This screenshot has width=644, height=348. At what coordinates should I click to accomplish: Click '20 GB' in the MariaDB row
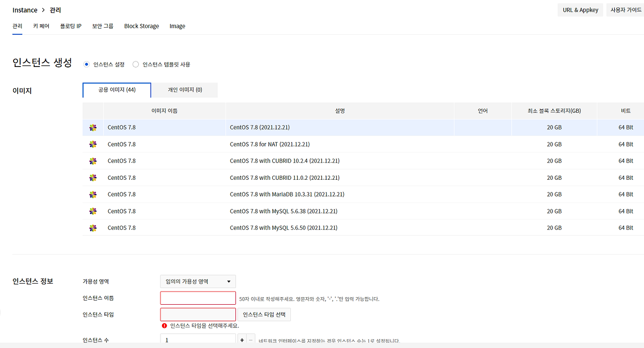click(x=554, y=194)
